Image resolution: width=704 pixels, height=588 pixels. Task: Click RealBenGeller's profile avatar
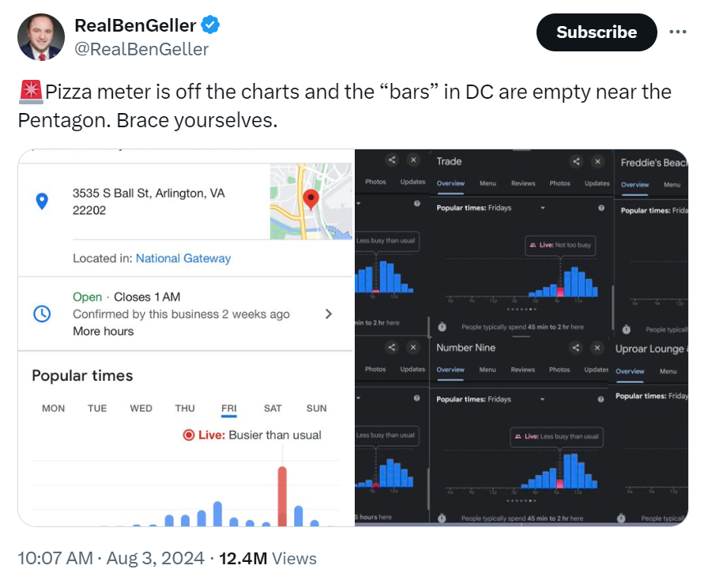(x=40, y=37)
